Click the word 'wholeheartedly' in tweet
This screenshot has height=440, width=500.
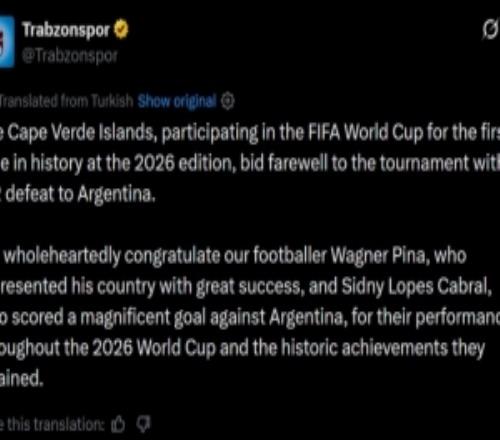click(62, 256)
